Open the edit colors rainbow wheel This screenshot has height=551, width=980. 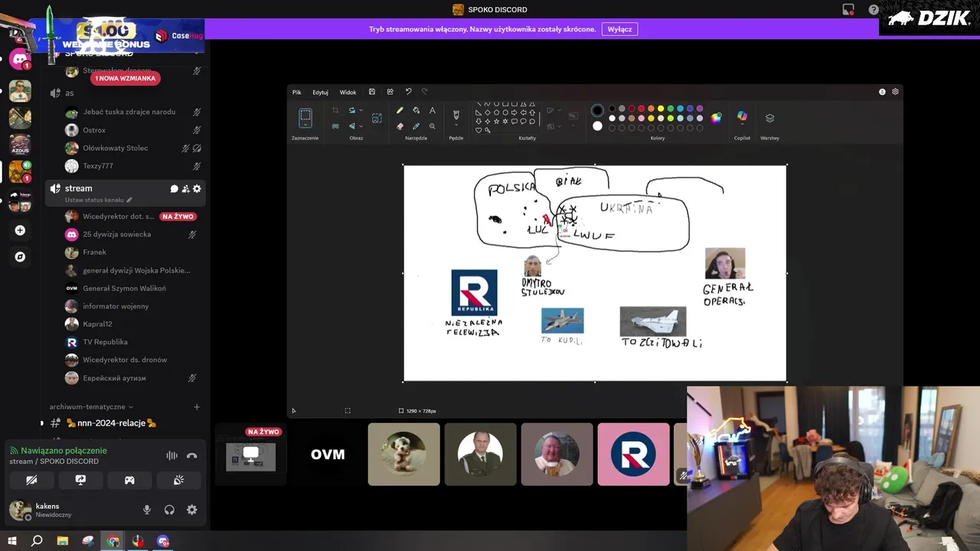[x=716, y=118]
